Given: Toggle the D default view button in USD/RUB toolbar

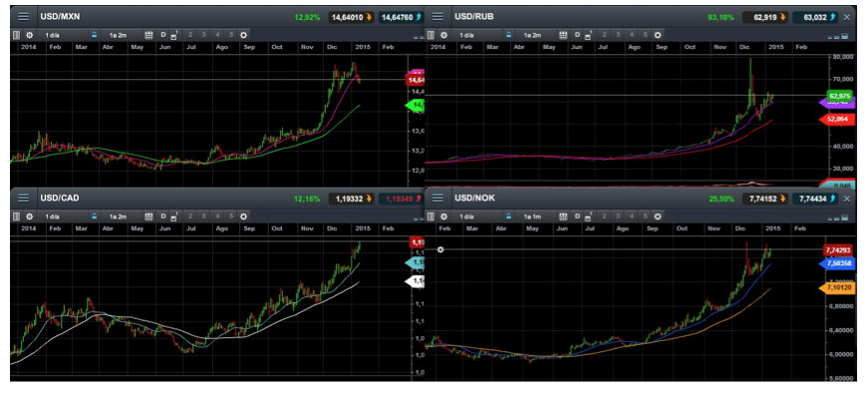Looking at the screenshot, I should [x=577, y=35].
